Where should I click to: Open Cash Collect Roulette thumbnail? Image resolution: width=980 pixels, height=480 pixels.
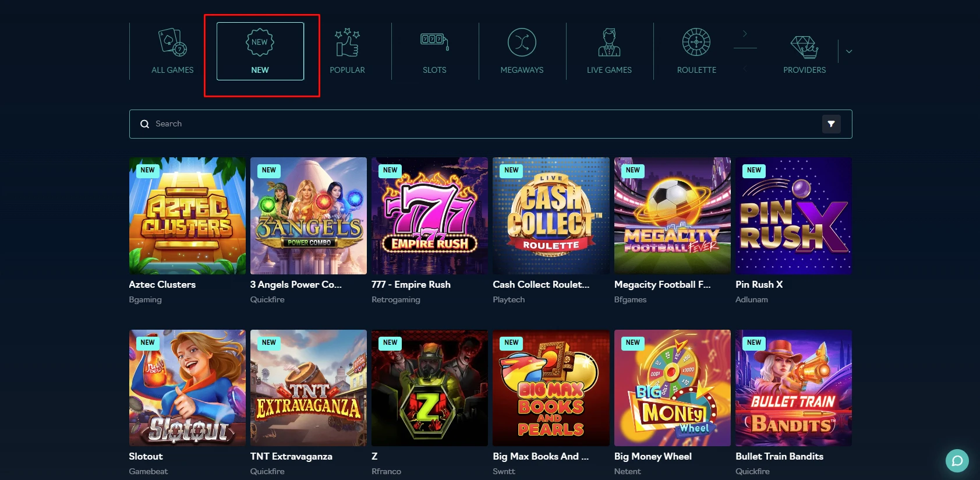pos(551,216)
